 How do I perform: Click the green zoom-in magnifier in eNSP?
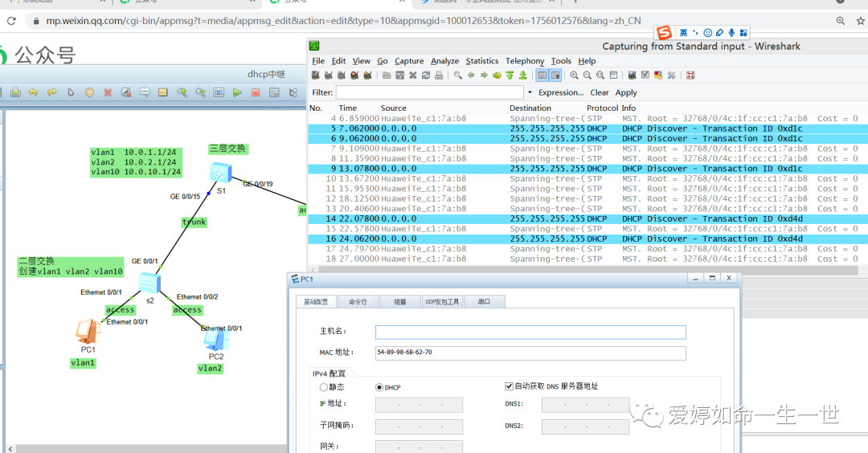click(x=182, y=92)
